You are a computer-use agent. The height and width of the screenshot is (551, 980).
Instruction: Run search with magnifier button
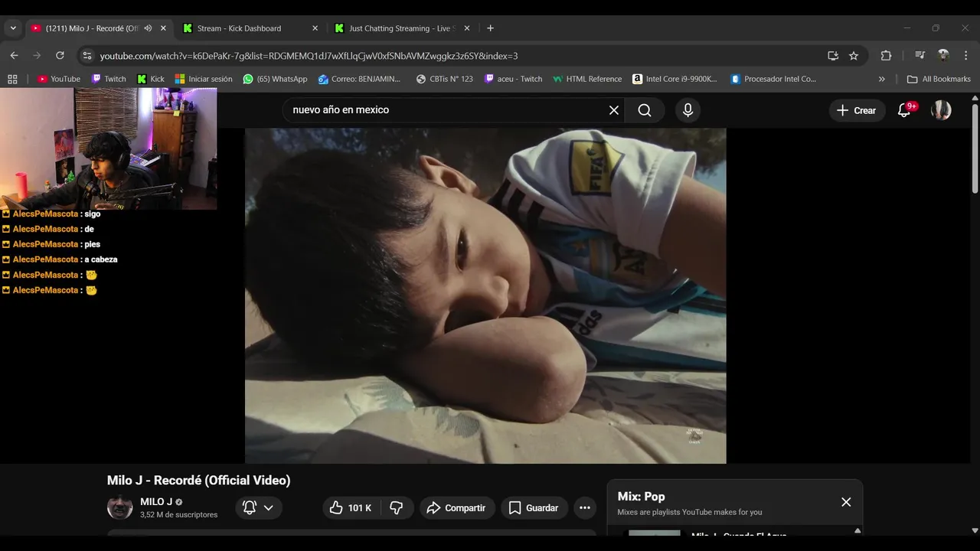(x=645, y=110)
